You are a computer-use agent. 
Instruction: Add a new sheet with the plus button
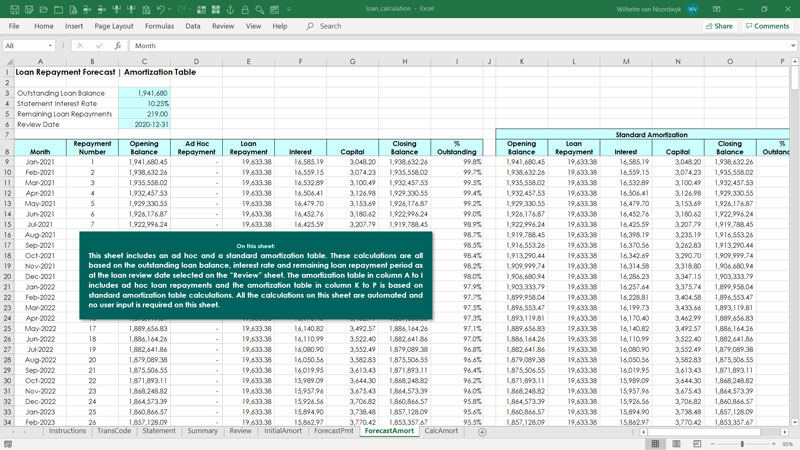point(482,432)
